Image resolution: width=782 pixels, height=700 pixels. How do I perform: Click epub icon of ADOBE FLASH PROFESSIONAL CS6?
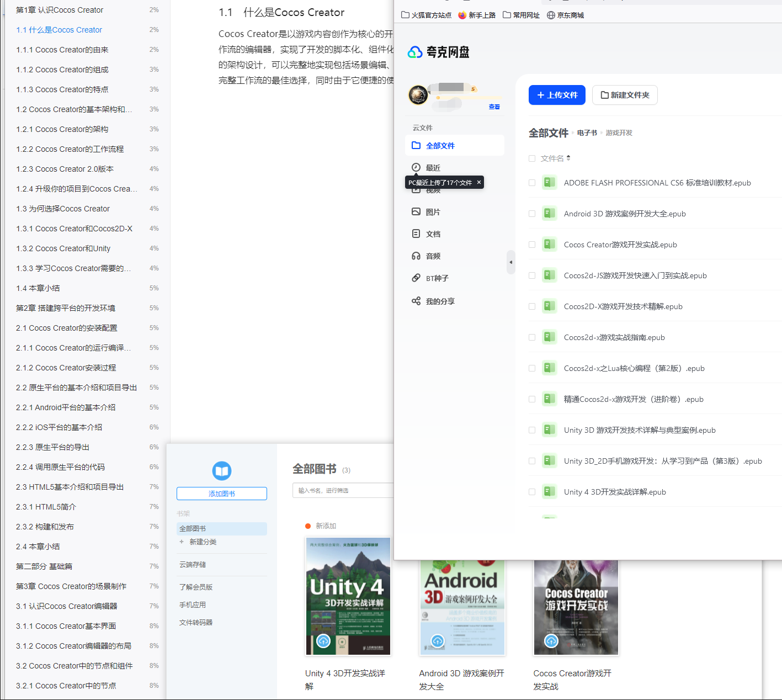549,182
